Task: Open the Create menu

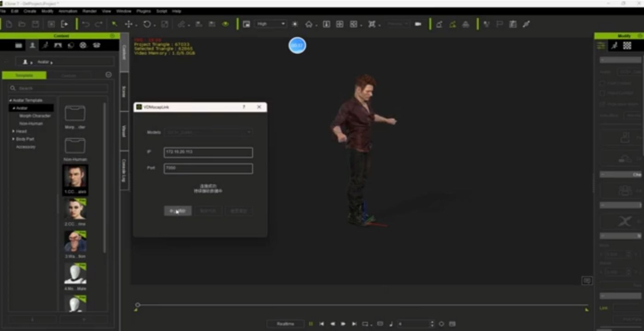Action: click(30, 11)
